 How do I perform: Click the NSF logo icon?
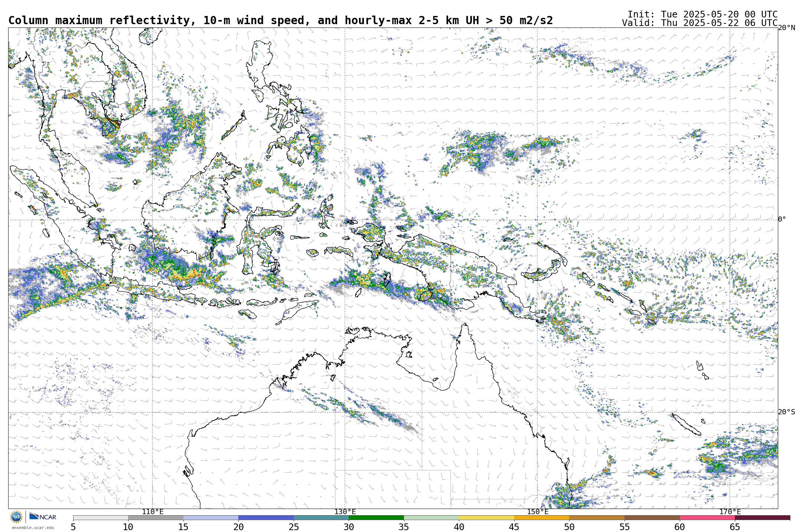[16, 516]
